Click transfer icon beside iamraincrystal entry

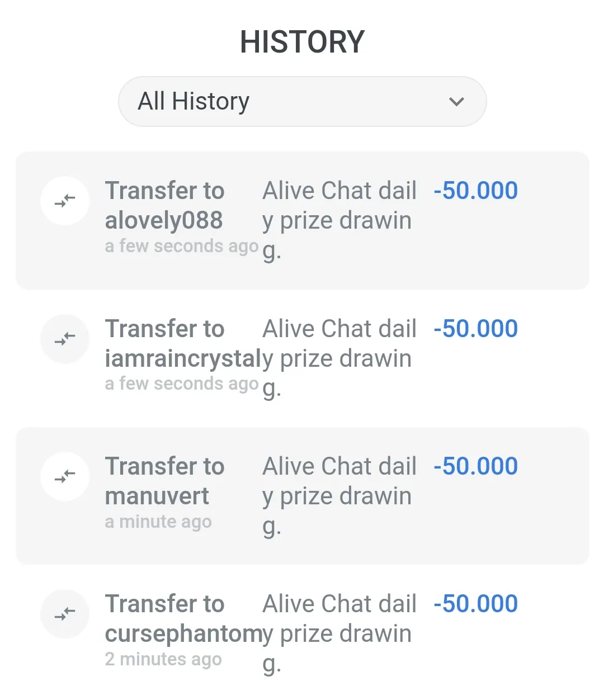65,339
